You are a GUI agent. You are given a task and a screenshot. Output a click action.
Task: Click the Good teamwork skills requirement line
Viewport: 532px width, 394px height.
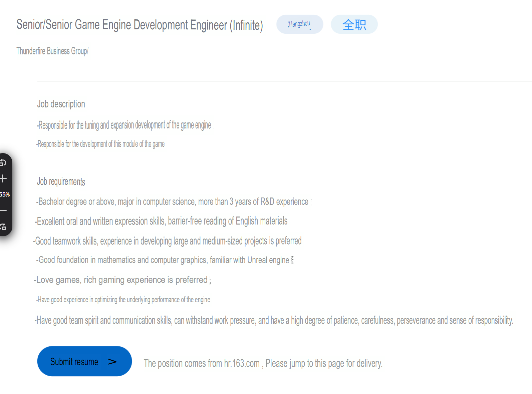point(167,241)
